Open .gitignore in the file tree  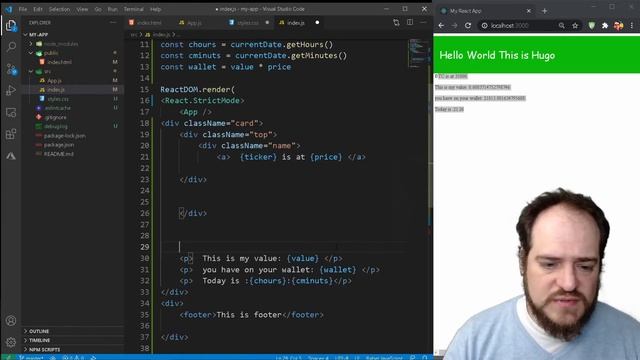(56, 117)
